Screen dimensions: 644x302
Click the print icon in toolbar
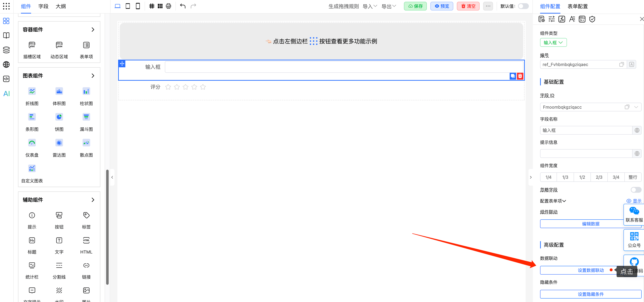click(168, 6)
